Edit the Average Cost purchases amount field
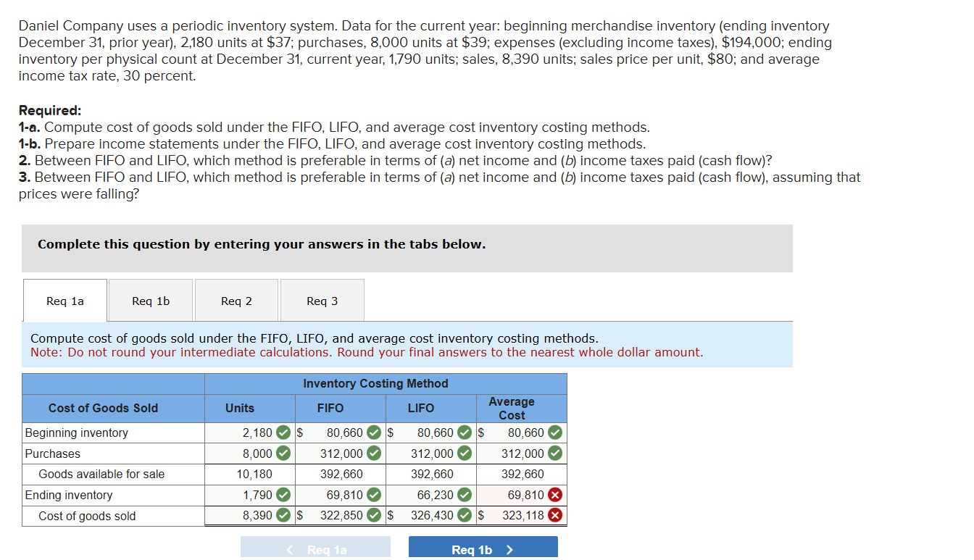Screen dimensions: 974x560 click(521, 454)
